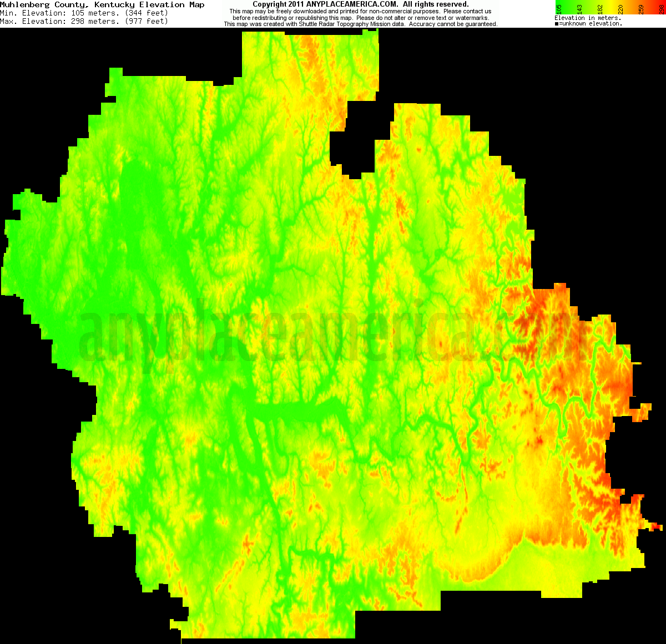
Task: Click the Max. Elevation 298 meters text
Action: click(61, 21)
